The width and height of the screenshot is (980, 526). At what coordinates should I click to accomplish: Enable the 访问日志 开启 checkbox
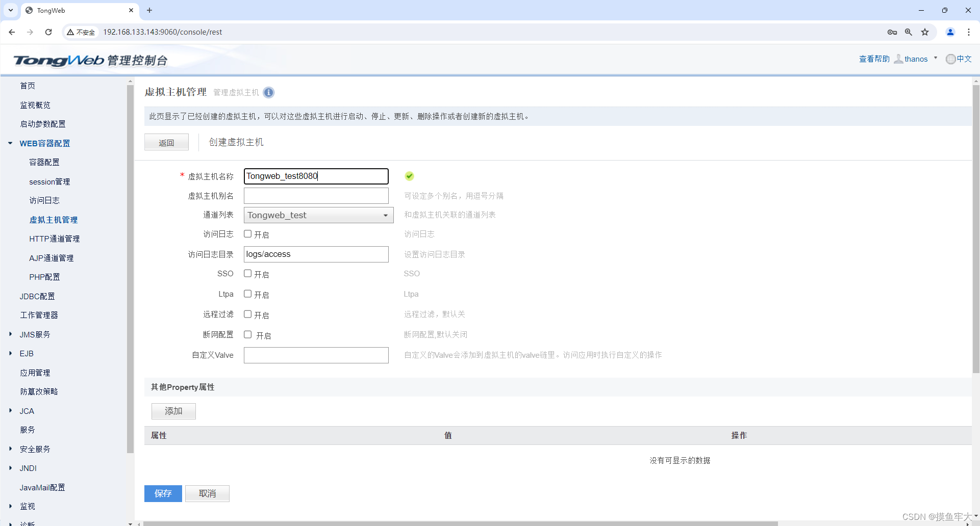click(x=248, y=234)
